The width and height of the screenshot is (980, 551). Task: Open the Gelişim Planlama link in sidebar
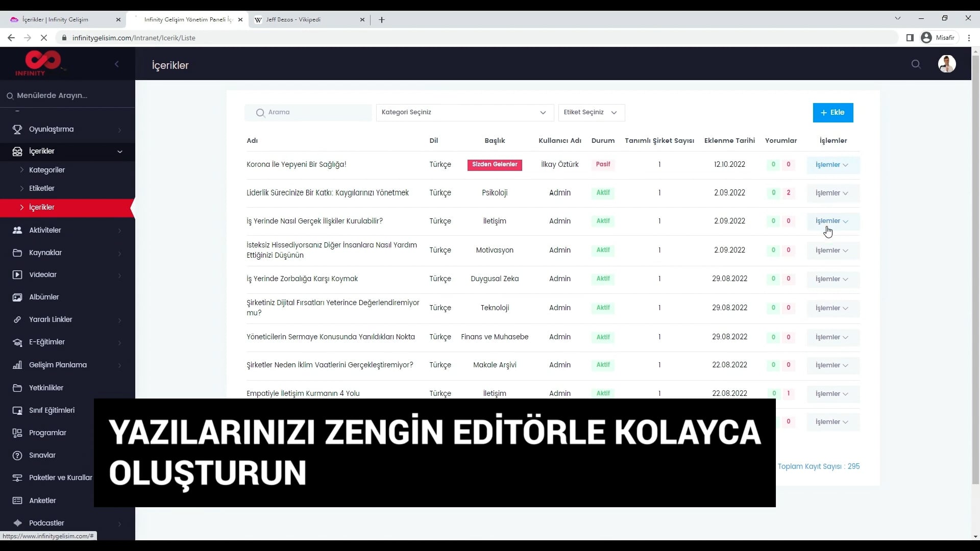point(57,364)
